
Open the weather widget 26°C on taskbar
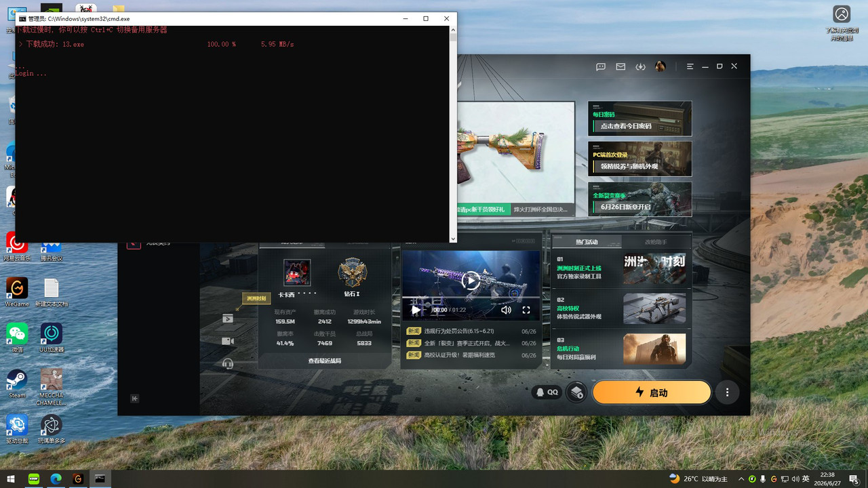click(698, 479)
